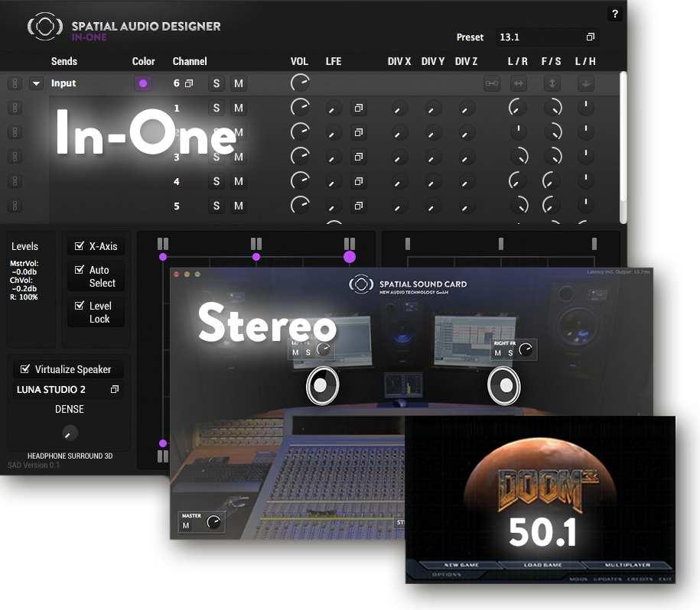Image resolution: width=700 pixels, height=610 pixels.
Task: Mute channel 5
Action: [x=239, y=206]
